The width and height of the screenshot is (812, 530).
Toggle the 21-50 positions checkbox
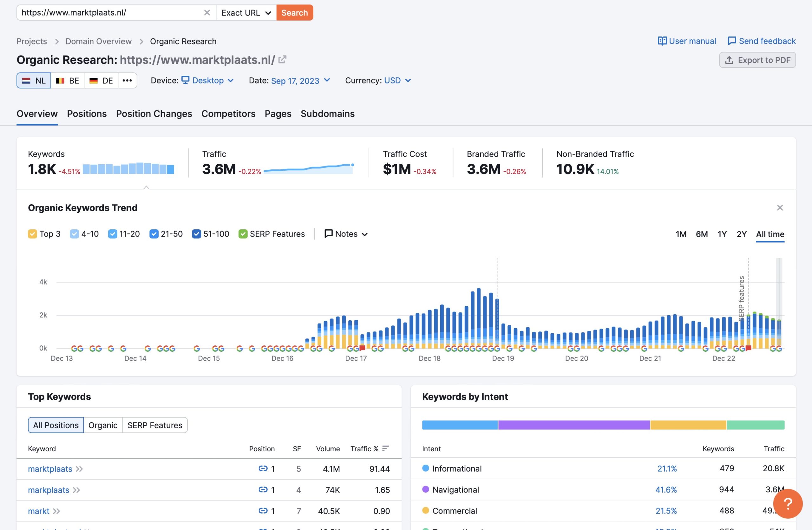point(154,234)
